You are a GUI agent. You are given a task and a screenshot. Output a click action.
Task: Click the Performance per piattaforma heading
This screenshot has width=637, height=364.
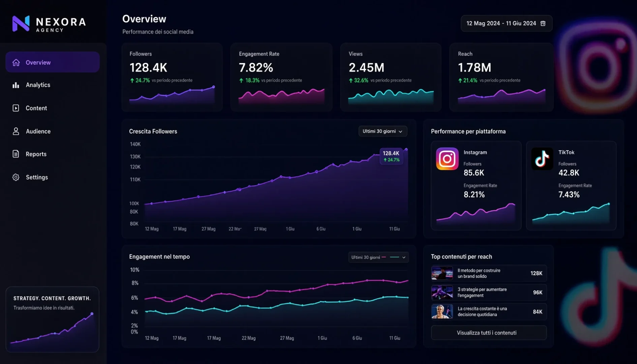468,131
